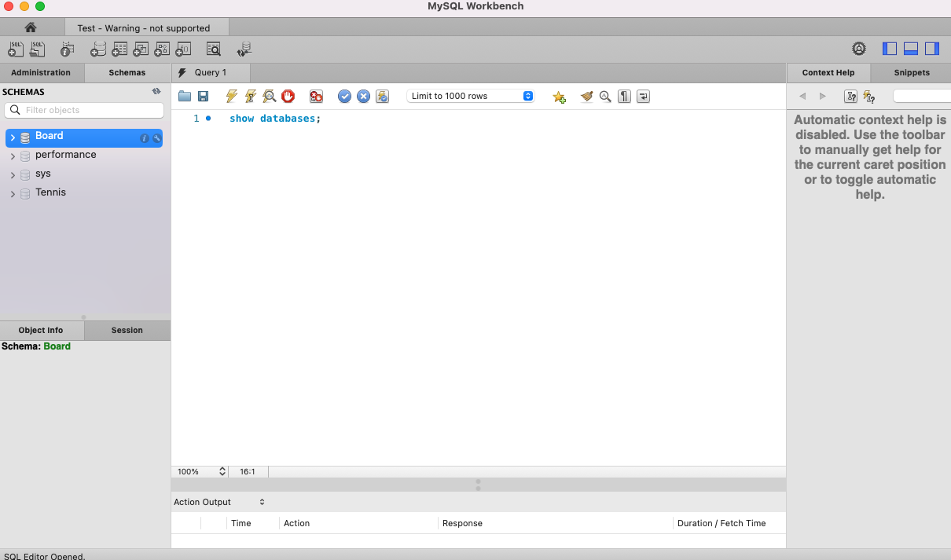This screenshot has height=560, width=951.
Task: Refresh the schemas list icon
Action: click(156, 92)
